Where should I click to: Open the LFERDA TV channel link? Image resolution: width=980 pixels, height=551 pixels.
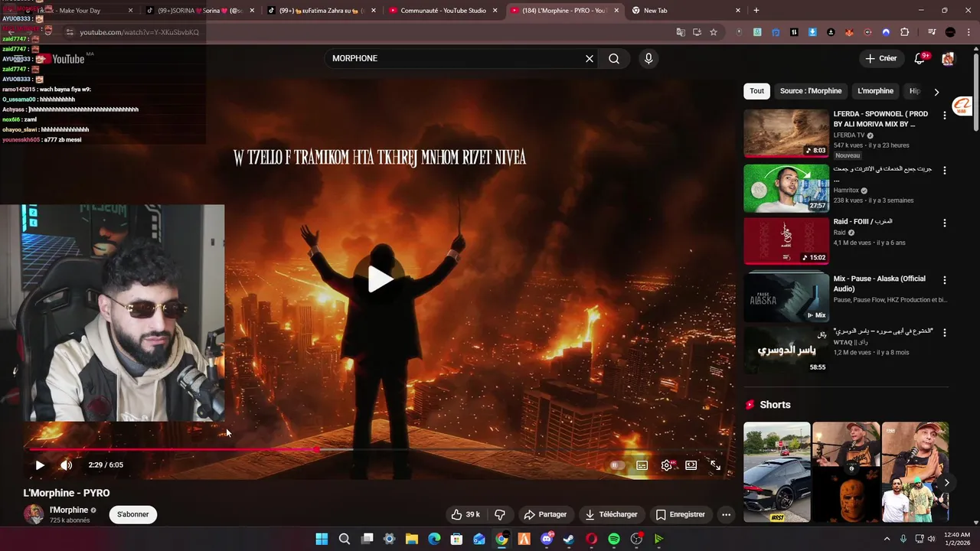point(849,135)
